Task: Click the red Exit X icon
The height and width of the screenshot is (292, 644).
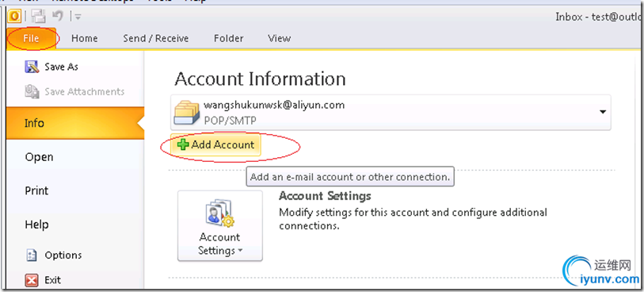Action: pos(32,280)
